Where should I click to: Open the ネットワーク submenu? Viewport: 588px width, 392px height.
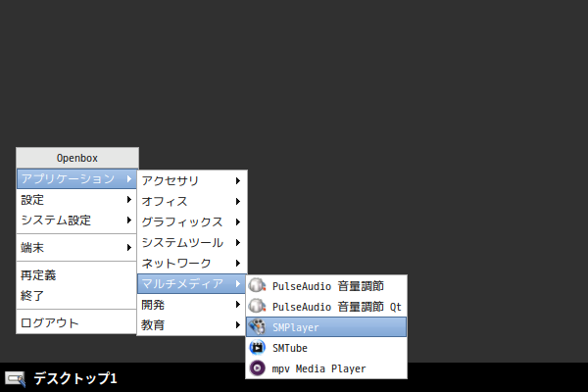pos(192,263)
